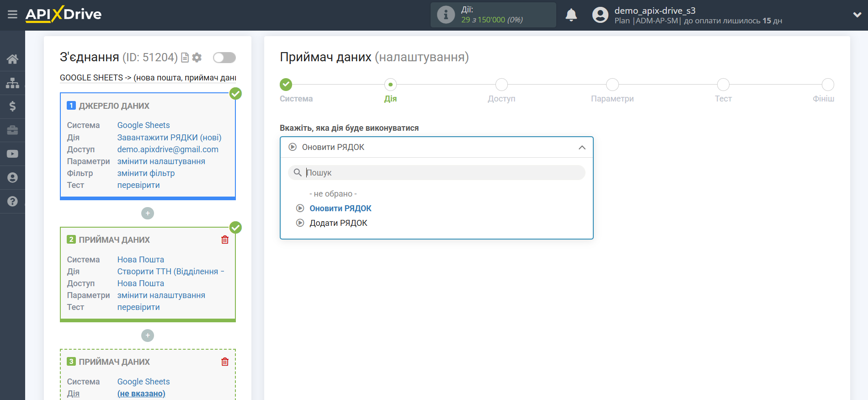Open Нова Пошта system link
This screenshot has height=400, width=868.
point(140,260)
